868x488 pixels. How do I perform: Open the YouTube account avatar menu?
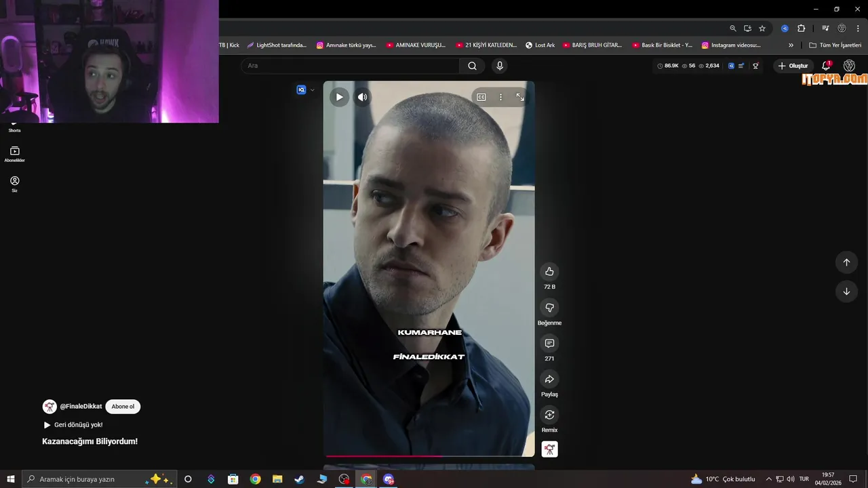[x=849, y=66]
